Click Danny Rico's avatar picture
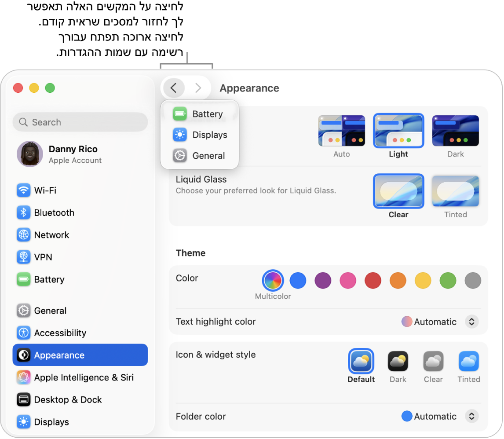 pyautogui.click(x=30, y=154)
